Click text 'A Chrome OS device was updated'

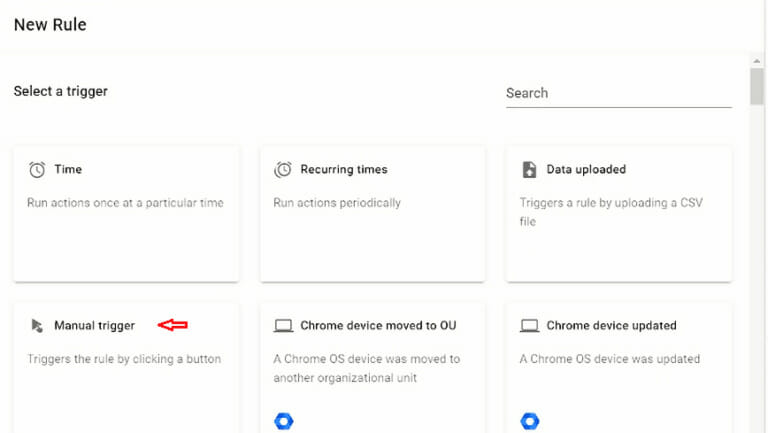coord(610,359)
